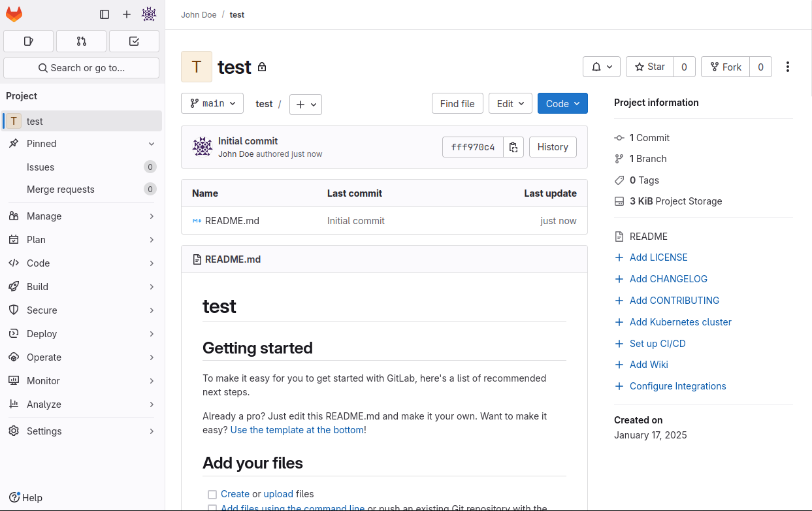Open Help from the sidebar bottom
Screen dimensions: 812x511
pyautogui.click(x=25, y=497)
